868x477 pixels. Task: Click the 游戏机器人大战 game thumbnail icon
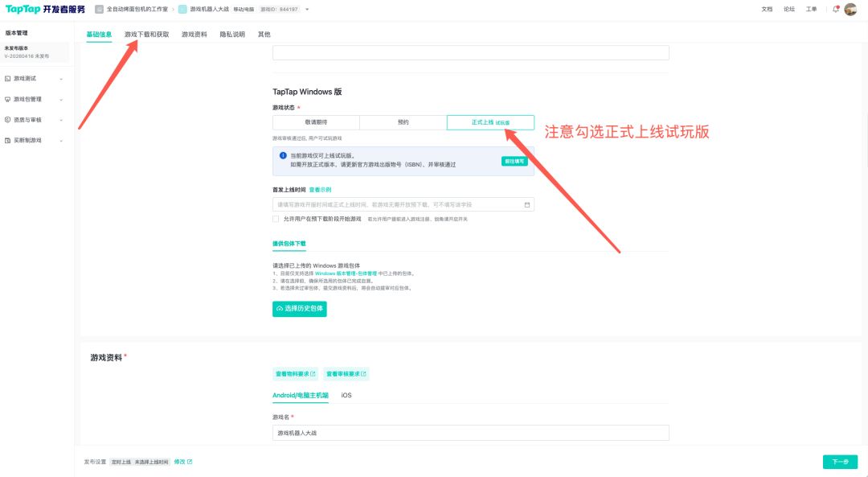click(x=182, y=10)
